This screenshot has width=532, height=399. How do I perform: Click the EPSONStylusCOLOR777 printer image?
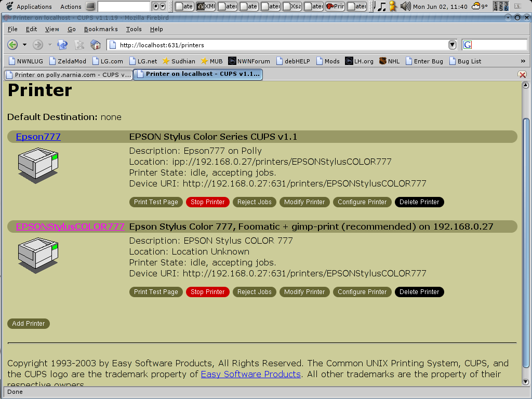click(x=38, y=256)
